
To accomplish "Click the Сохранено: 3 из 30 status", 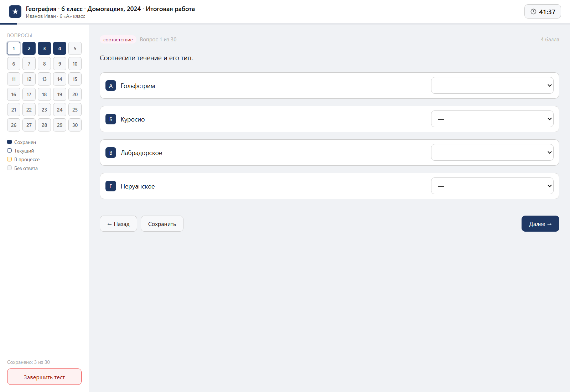I will pos(28,362).
